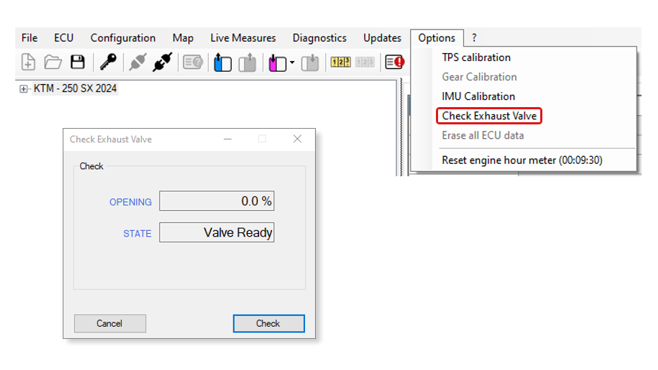Expand the KTM - 250 SX 2024 tree node
The width and height of the screenshot is (658, 370).
click(x=24, y=89)
